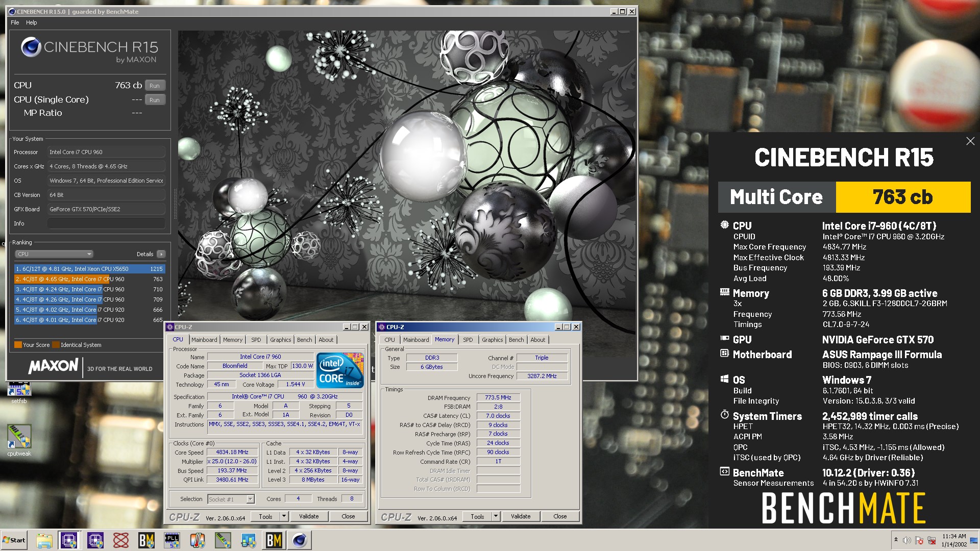Select ranking row Xeon X5650 scoring 1215
The width and height of the screenshot is (980, 551).
[x=89, y=269]
